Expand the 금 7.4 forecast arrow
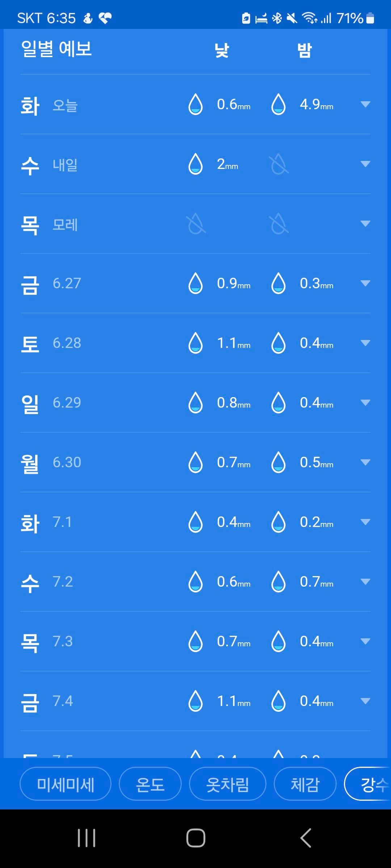Image resolution: width=391 pixels, height=868 pixels. [365, 701]
